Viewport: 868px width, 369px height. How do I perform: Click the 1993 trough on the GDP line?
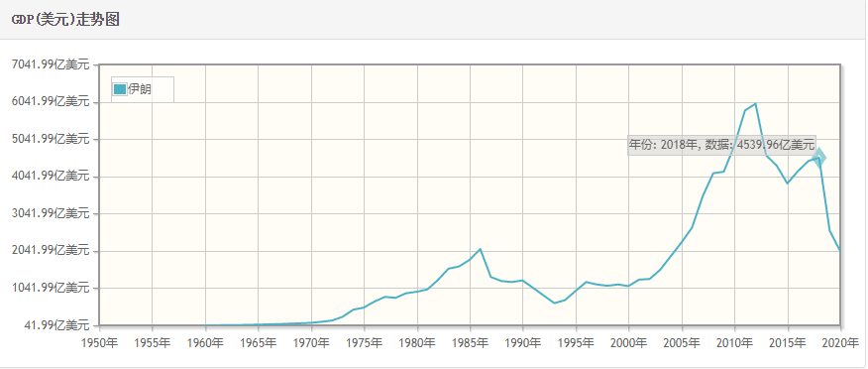point(554,304)
